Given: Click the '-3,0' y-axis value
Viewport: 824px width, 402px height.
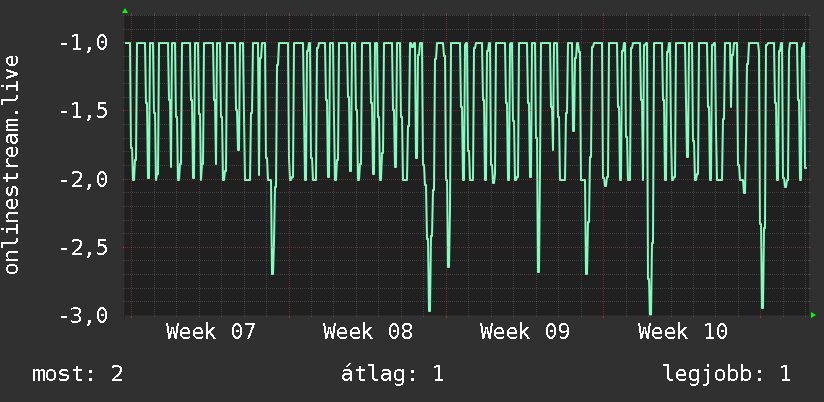Looking at the screenshot, I should [84, 316].
